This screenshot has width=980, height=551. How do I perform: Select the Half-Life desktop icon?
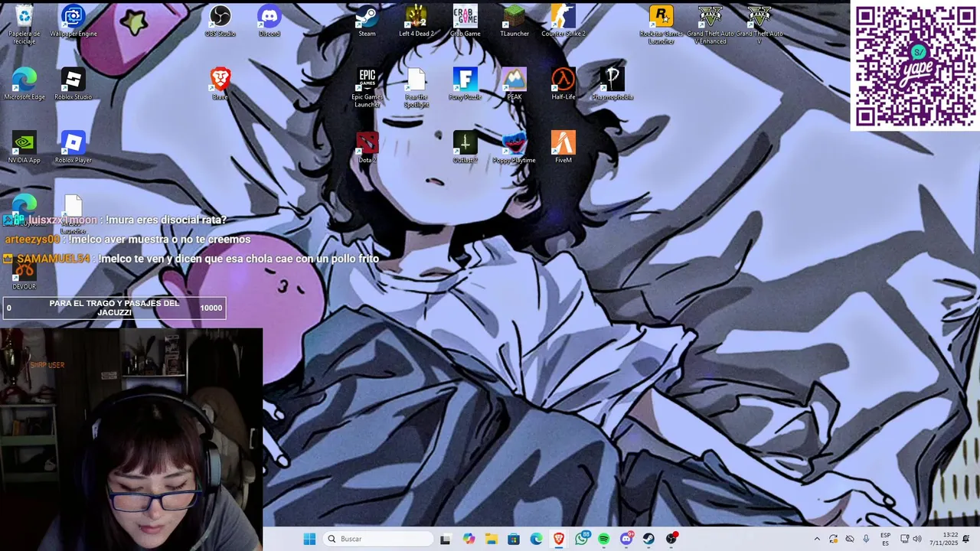point(563,84)
